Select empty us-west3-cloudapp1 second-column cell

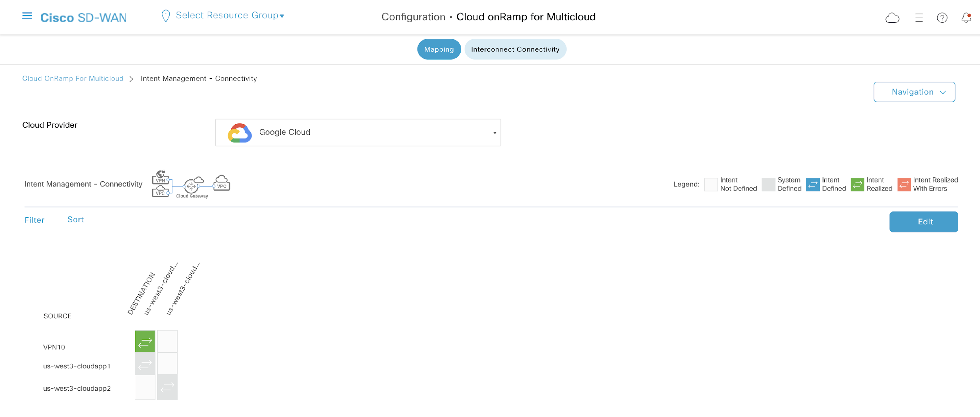click(167, 364)
